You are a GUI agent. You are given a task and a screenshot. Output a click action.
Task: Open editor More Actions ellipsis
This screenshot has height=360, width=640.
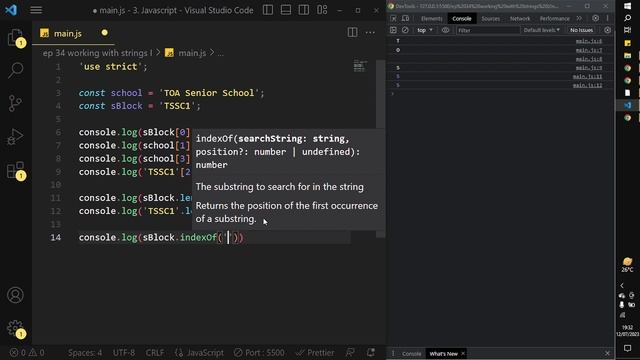(x=370, y=32)
